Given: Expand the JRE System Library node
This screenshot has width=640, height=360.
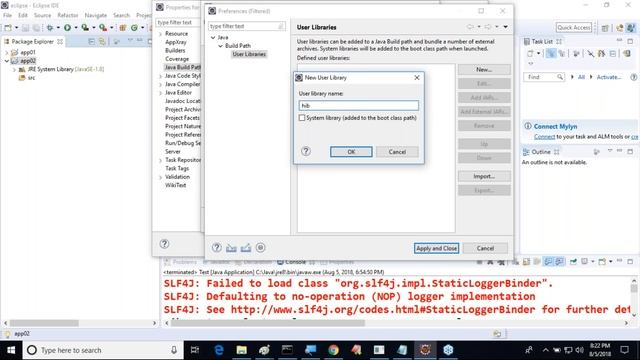Looking at the screenshot, I should coord(14,69).
